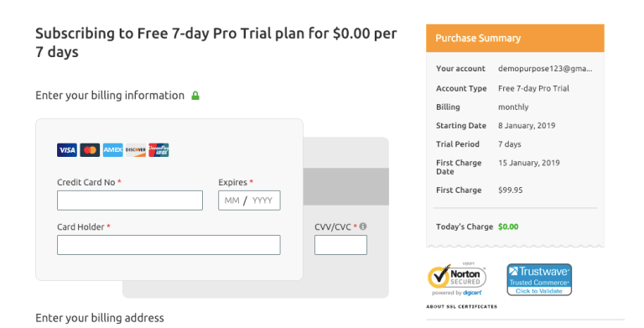Click the green padlock security icon

tap(195, 96)
